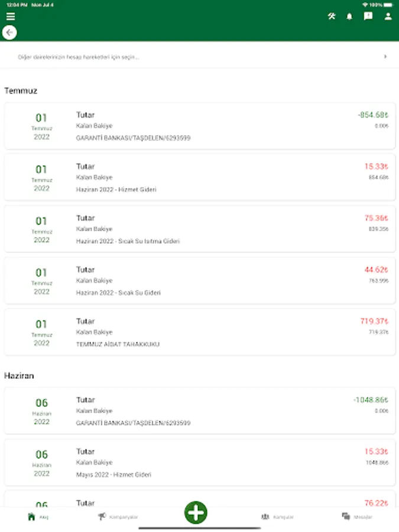Open the hamburger menu
This screenshot has height=532, width=399.
point(11,17)
